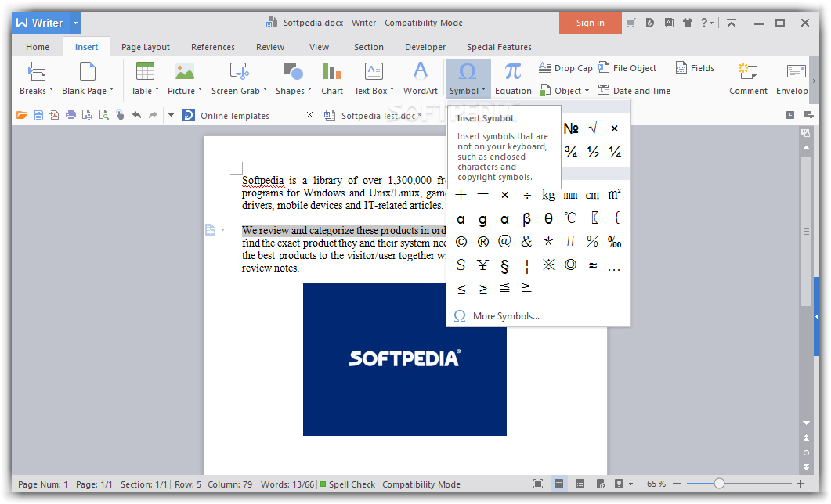This screenshot has height=504, width=831.
Task: Click the Export to PDF icon
Action: tap(54, 115)
